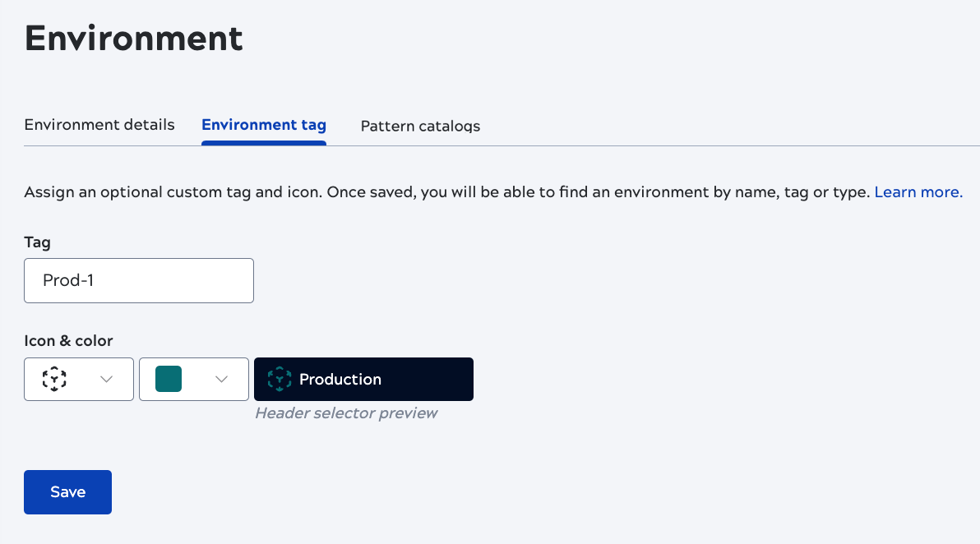Click the dashed environment icon in icon picker
This screenshot has height=544, width=980.
tap(54, 379)
